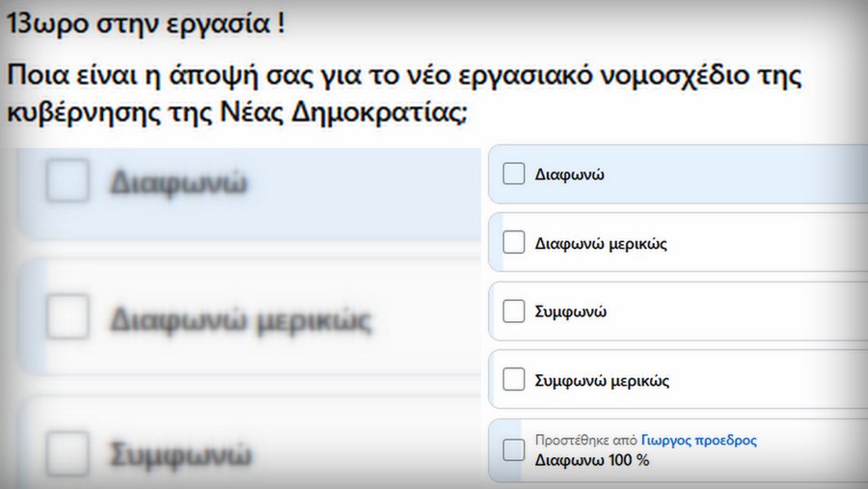Select the sharp Διαφωνώ μερικώς option label
Image resolution: width=868 pixels, height=489 pixels.
601,244
